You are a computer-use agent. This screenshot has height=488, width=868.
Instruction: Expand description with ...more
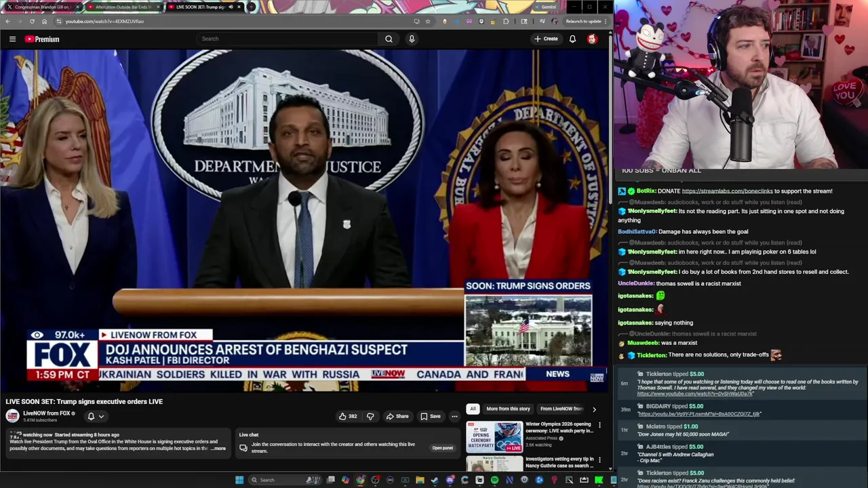(218, 448)
